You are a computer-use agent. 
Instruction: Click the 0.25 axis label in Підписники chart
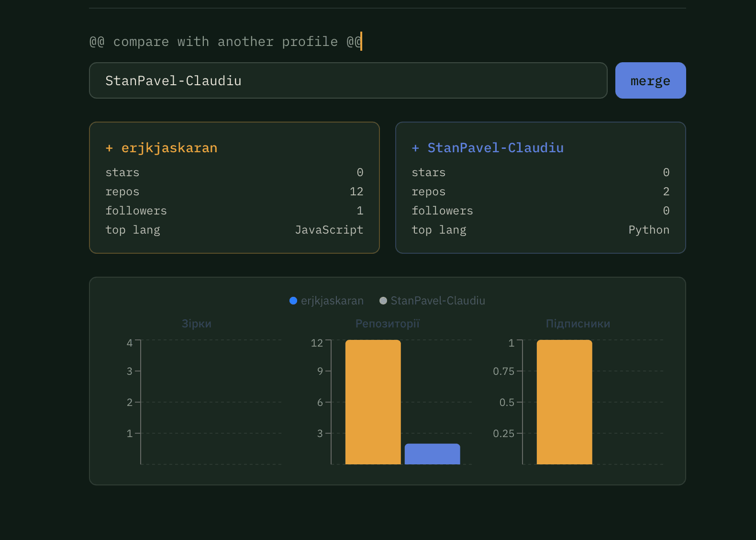(x=504, y=433)
